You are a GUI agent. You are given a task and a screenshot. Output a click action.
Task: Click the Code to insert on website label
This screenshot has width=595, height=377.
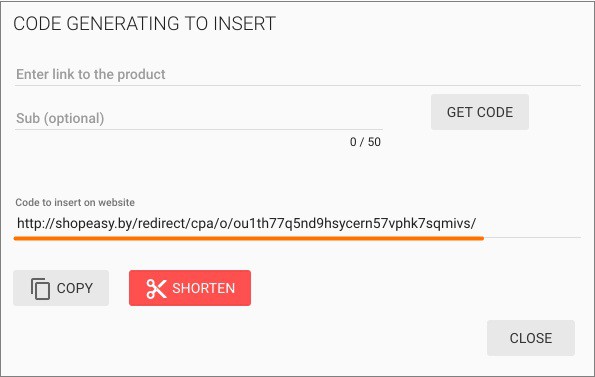click(75, 202)
